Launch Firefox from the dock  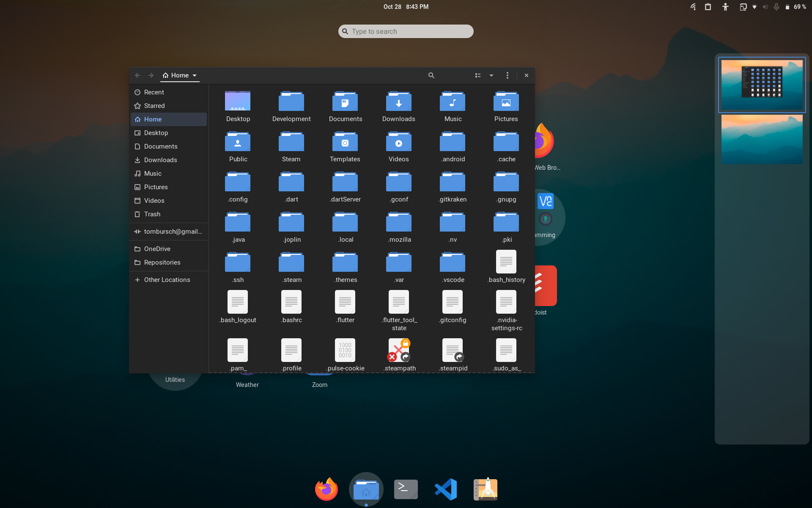coord(326,489)
